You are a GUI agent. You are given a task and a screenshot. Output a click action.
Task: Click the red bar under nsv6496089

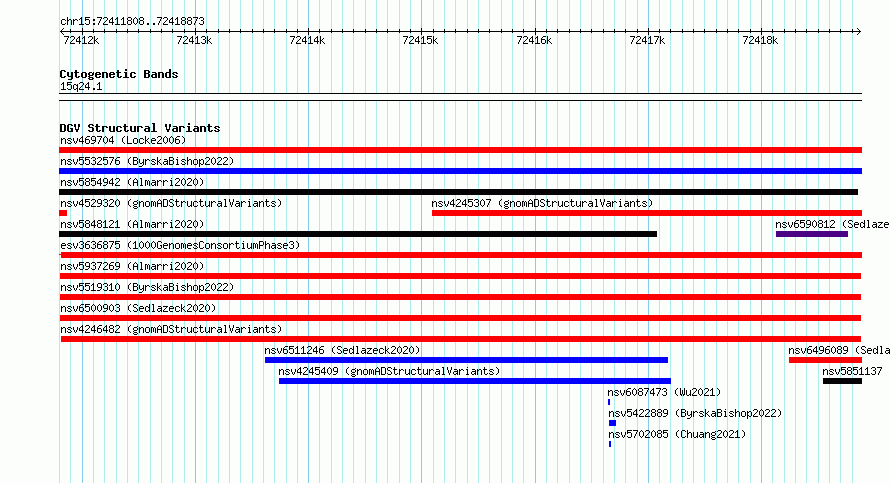pos(825,360)
